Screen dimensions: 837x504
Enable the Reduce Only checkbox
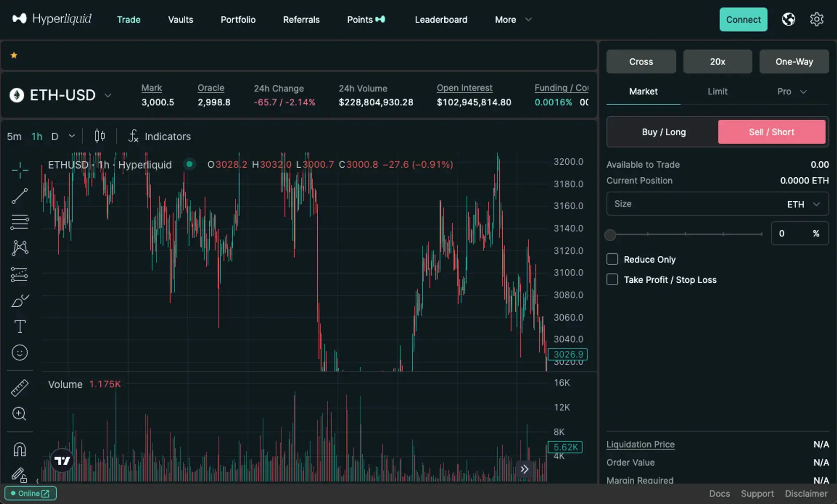click(612, 259)
